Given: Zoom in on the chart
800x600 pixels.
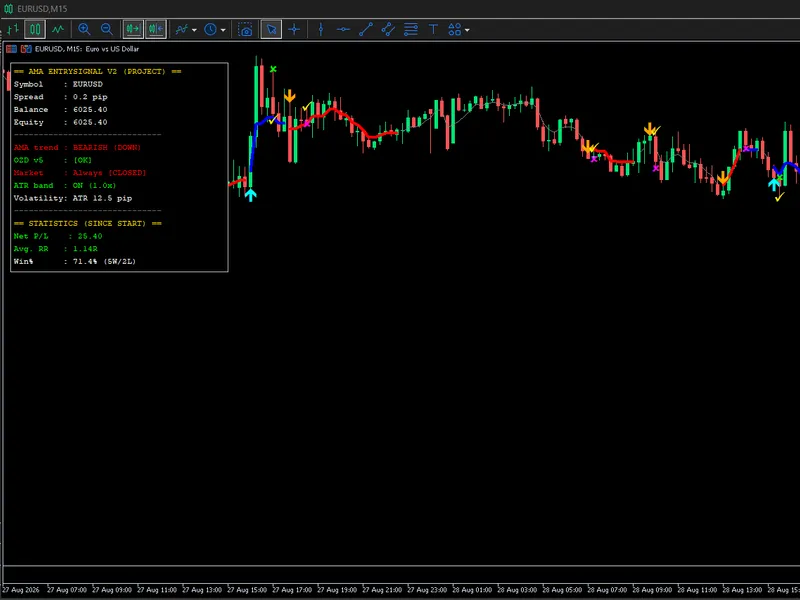Looking at the screenshot, I should tap(84, 29).
